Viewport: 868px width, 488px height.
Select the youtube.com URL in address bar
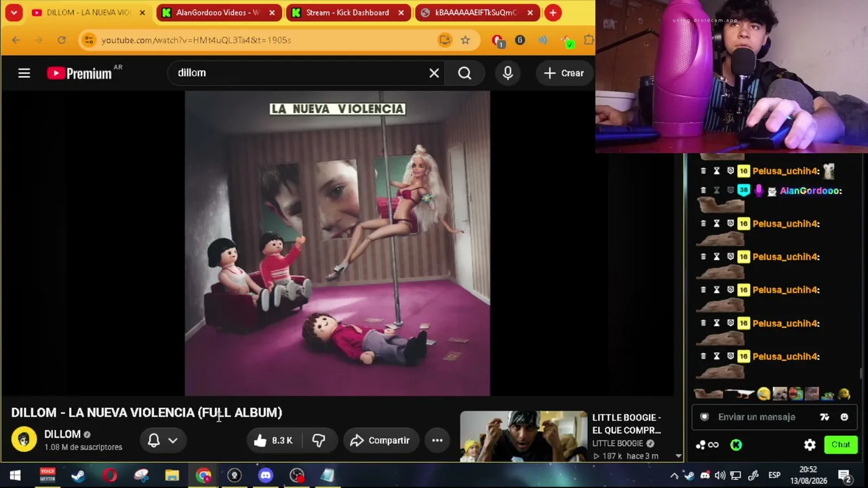[196, 40]
